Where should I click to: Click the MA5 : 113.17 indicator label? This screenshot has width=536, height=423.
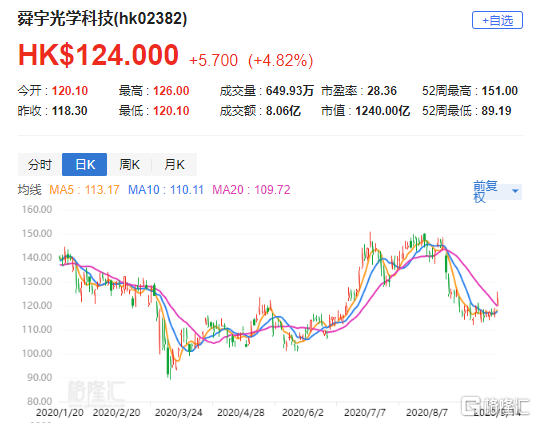coord(84,189)
